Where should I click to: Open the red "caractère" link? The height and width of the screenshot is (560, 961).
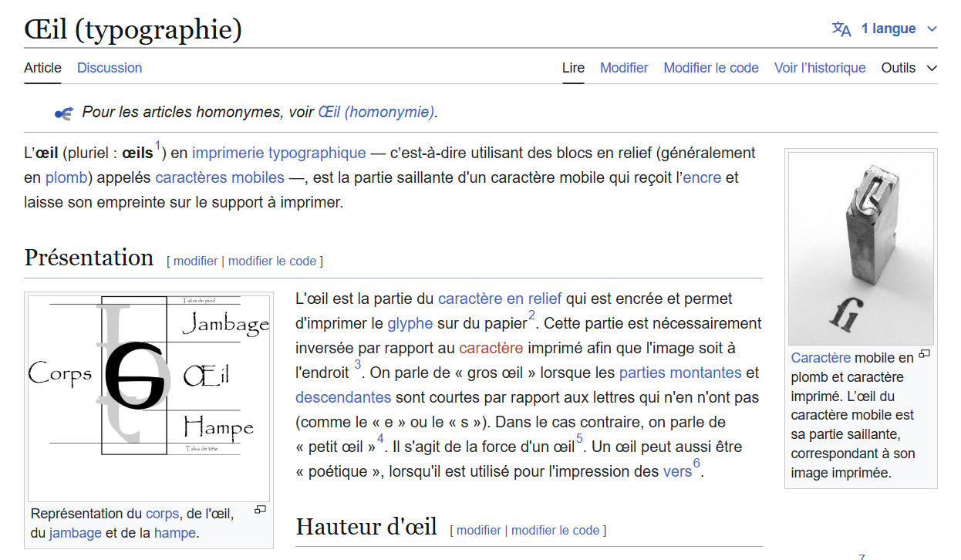(491, 348)
